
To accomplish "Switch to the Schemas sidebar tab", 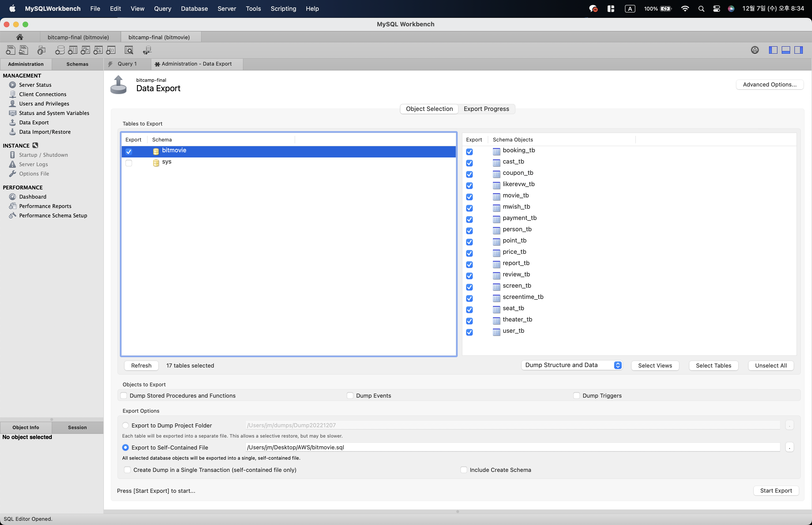I will click(x=77, y=64).
